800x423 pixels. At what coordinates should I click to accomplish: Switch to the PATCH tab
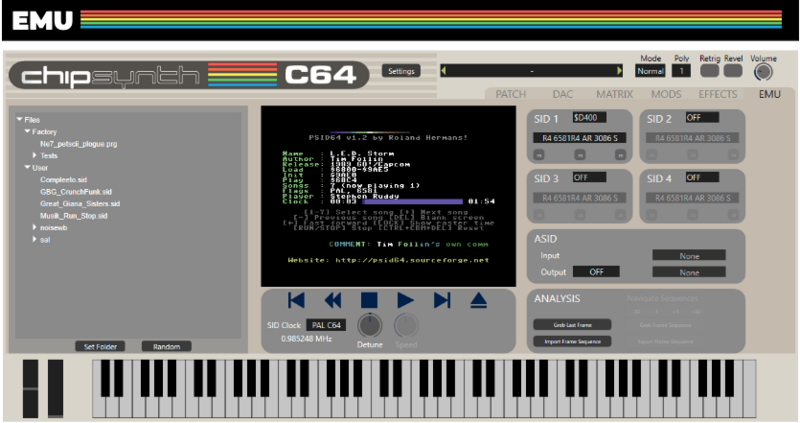511,94
